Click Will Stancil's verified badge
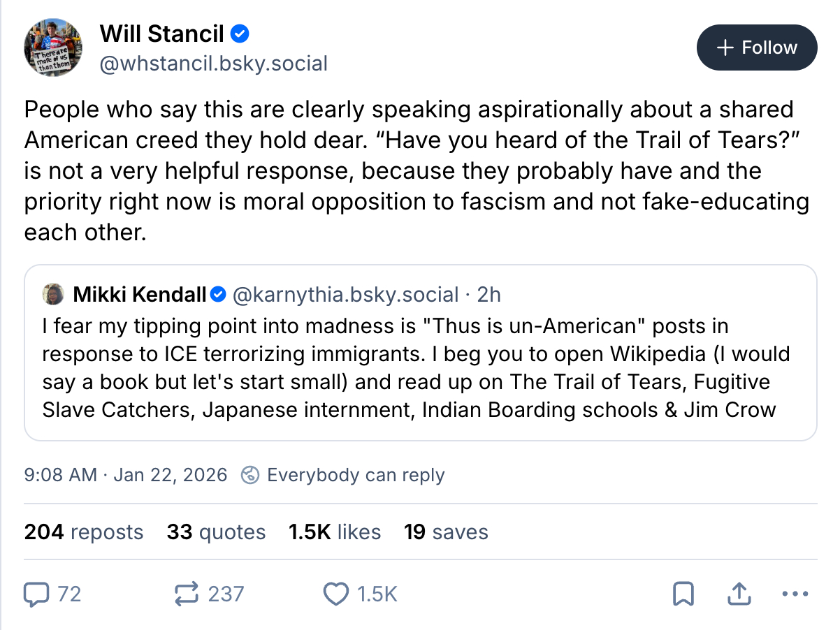Viewport: 840px width, 630px height. (x=240, y=33)
